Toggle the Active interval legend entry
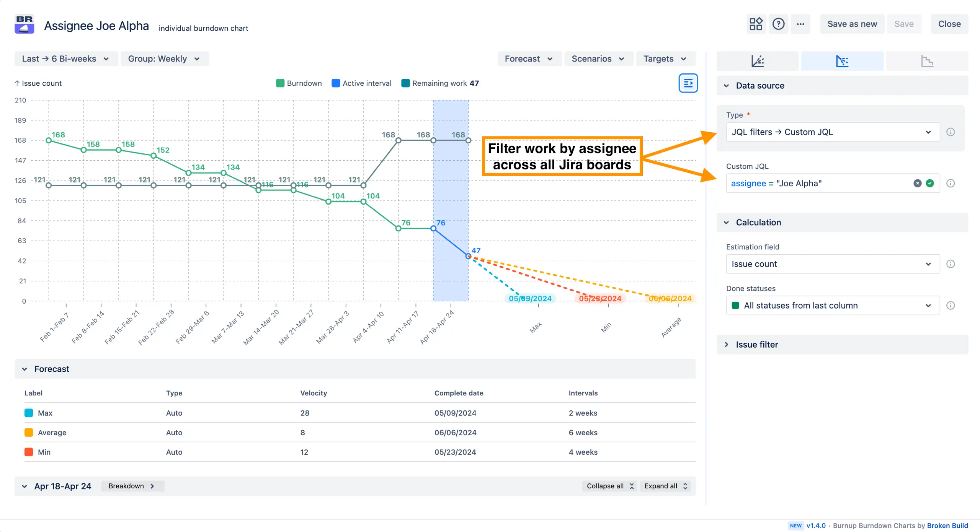The height and width of the screenshot is (532, 980). [361, 83]
